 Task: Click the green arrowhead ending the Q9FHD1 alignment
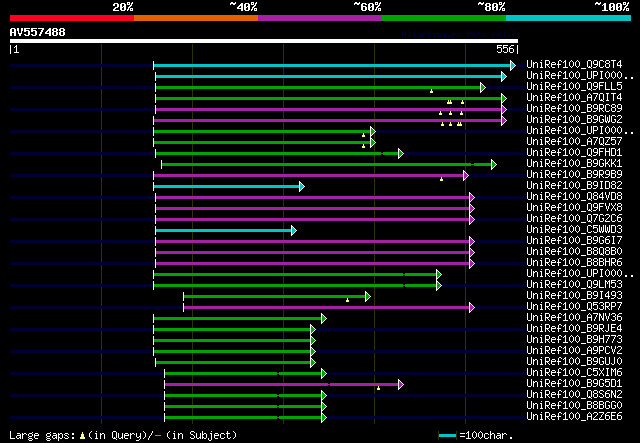[401, 154]
